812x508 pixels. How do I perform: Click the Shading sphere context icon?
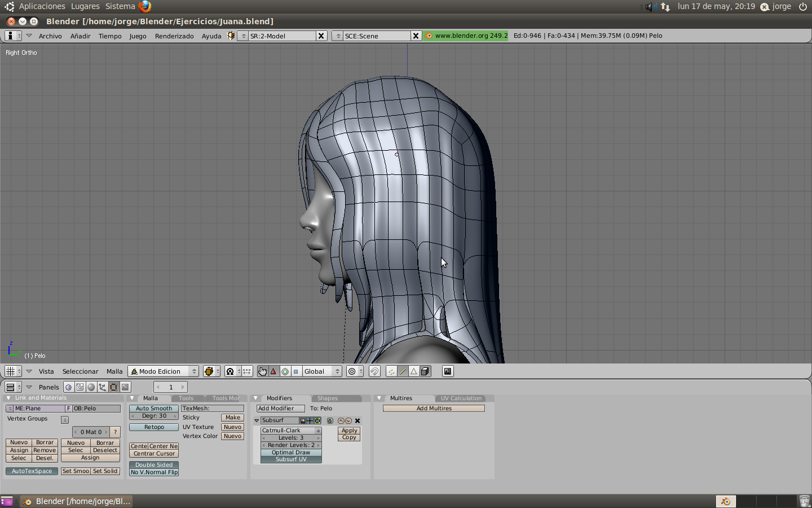click(x=91, y=387)
